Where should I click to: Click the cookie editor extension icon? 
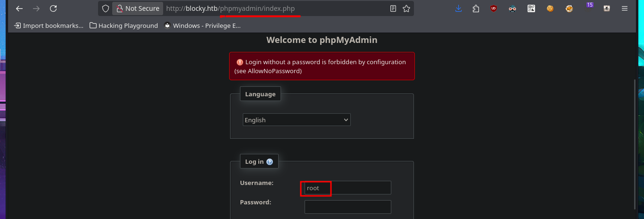tap(550, 8)
